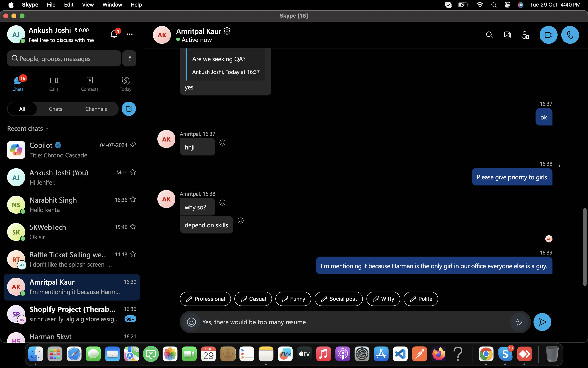Open the chat gallery icon
The image size is (588, 368).
click(x=507, y=35)
